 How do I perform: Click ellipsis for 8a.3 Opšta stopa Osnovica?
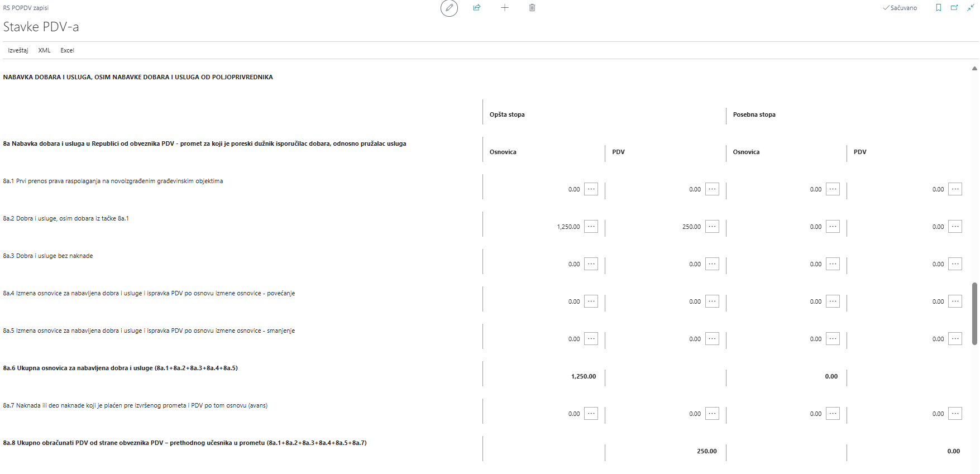click(591, 264)
